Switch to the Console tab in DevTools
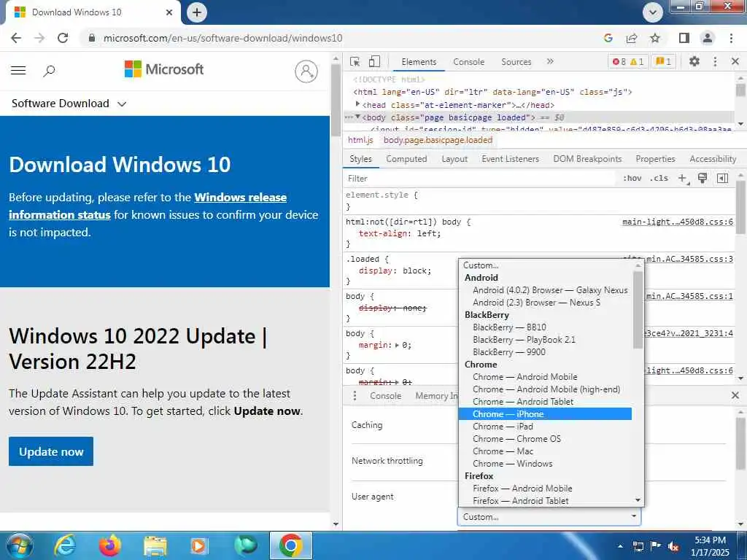 tap(469, 62)
